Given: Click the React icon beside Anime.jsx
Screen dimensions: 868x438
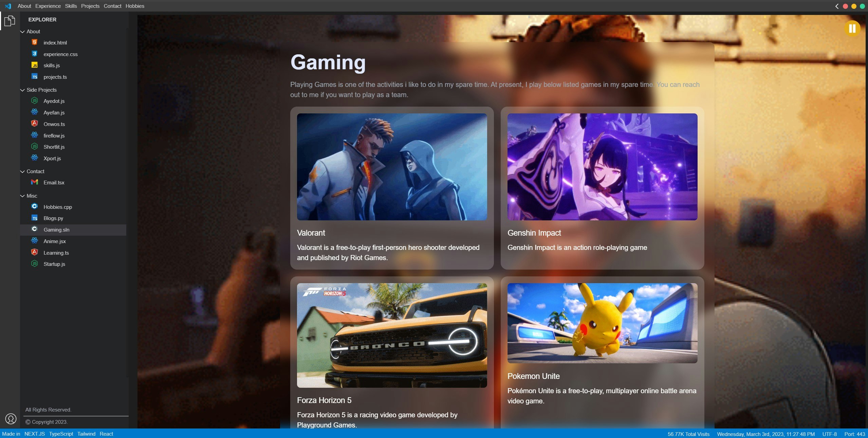Looking at the screenshot, I should (34, 241).
